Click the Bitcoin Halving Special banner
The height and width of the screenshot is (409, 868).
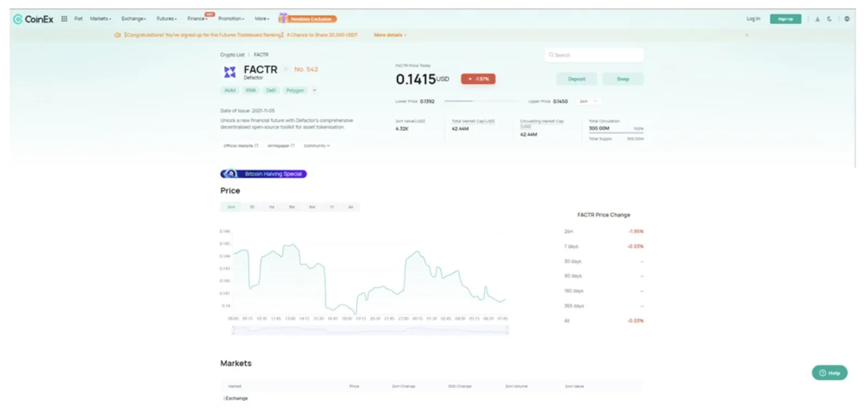click(264, 174)
